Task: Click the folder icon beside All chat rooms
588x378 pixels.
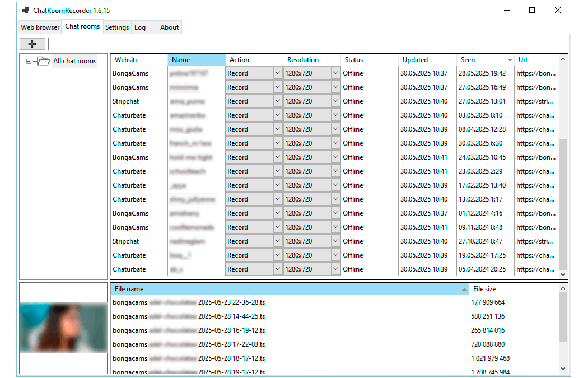Action: tap(43, 62)
